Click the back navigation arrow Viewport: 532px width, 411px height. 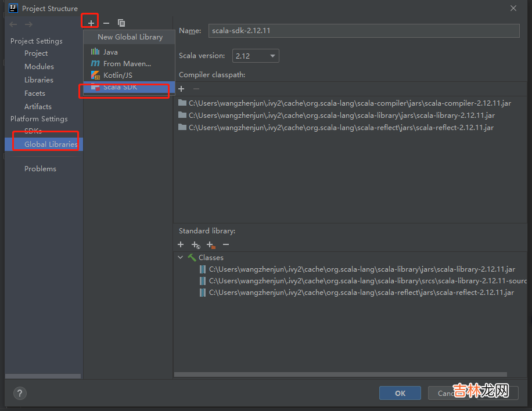[x=13, y=24]
